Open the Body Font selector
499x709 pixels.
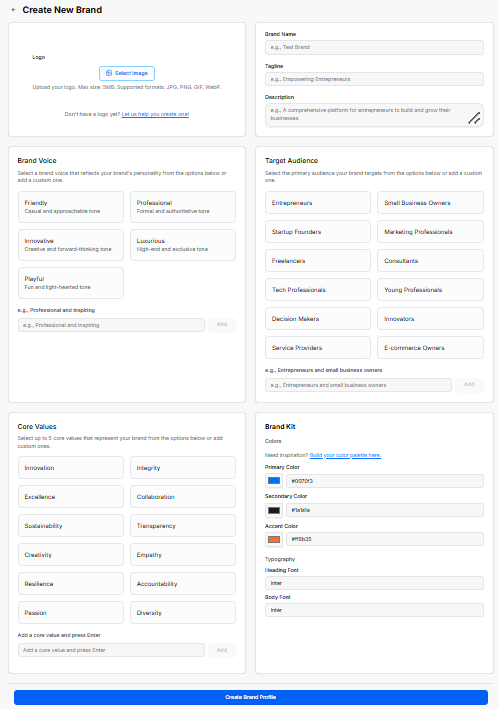coord(374,610)
